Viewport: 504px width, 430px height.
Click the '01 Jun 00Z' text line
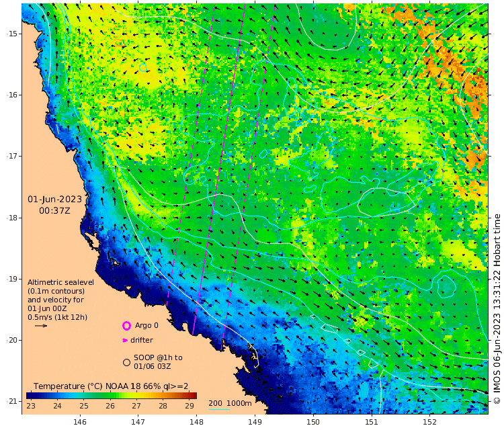47,308
